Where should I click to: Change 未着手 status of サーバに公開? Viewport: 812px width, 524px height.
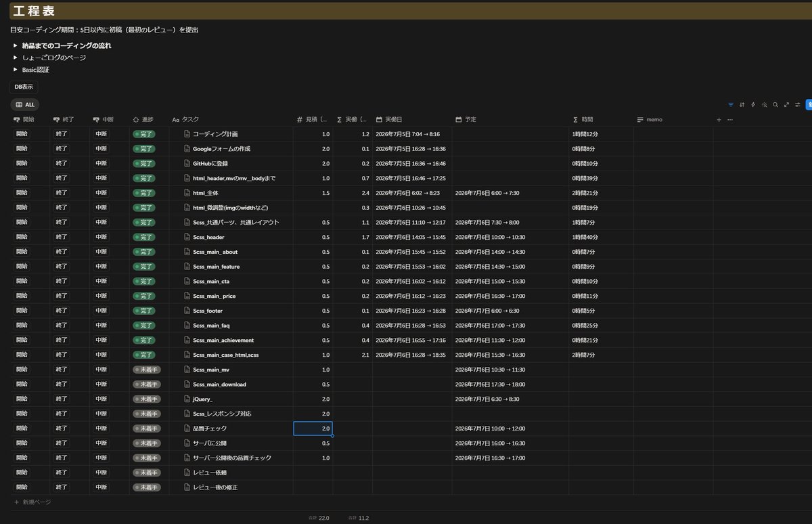(146, 443)
